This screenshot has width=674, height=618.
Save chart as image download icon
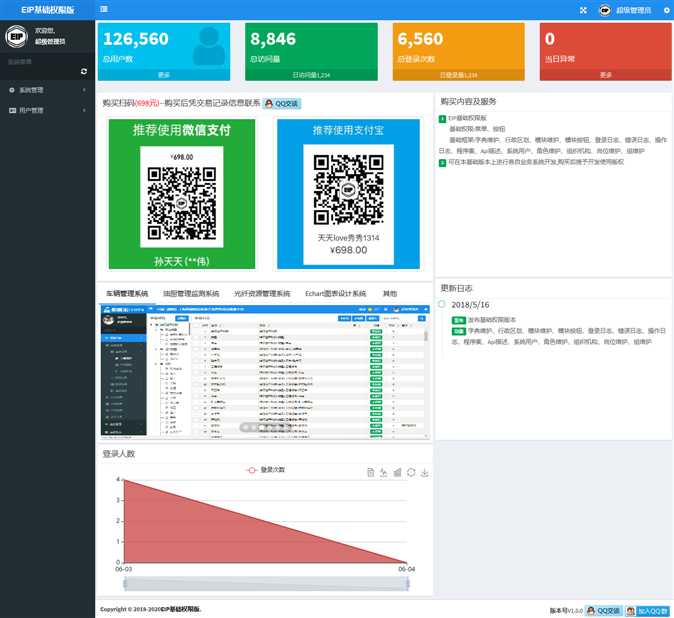tap(424, 472)
